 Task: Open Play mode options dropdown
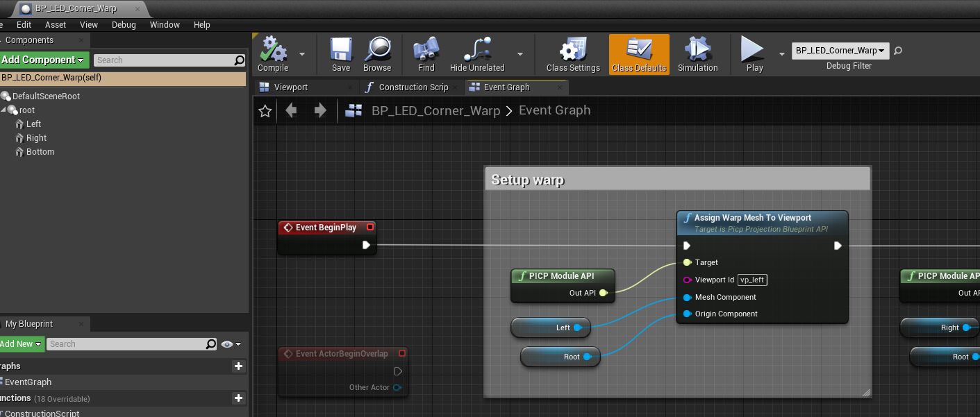click(782, 53)
